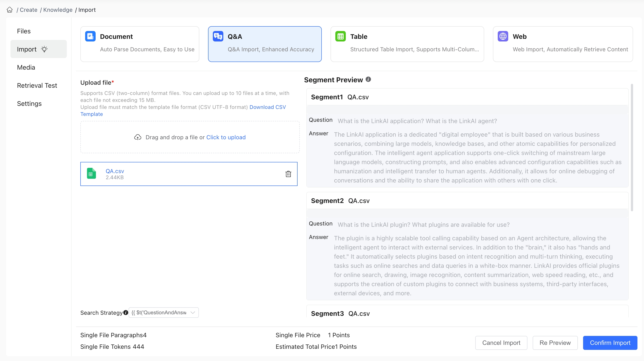
Task: Click 'Estimated Total Price1 Points' text
Action: point(316,347)
